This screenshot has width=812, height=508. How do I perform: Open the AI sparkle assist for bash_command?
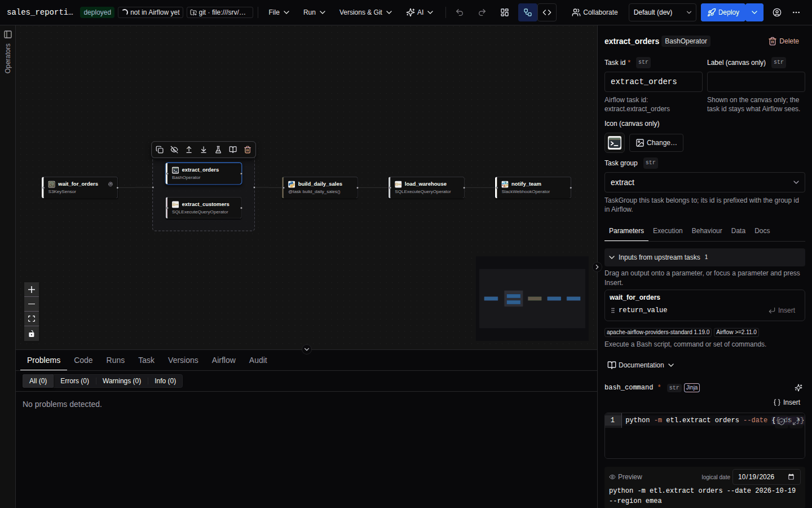pos(798,388)
